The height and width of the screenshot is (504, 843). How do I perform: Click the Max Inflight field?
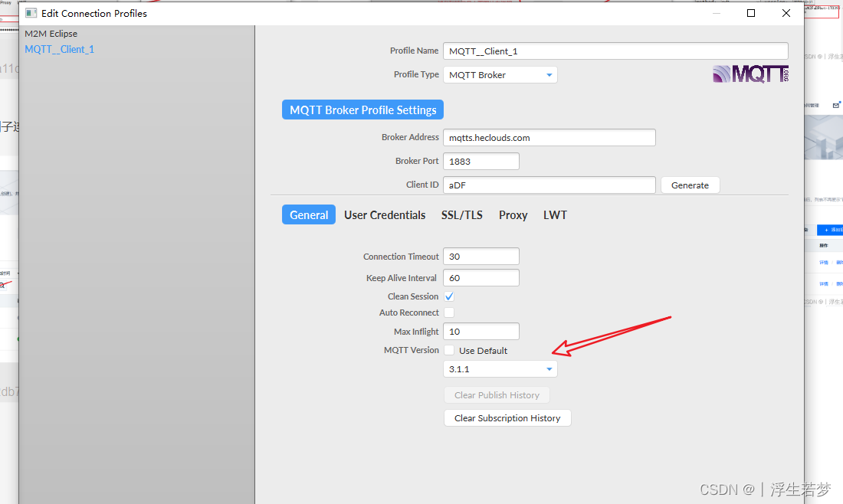(x=481, y=332)
